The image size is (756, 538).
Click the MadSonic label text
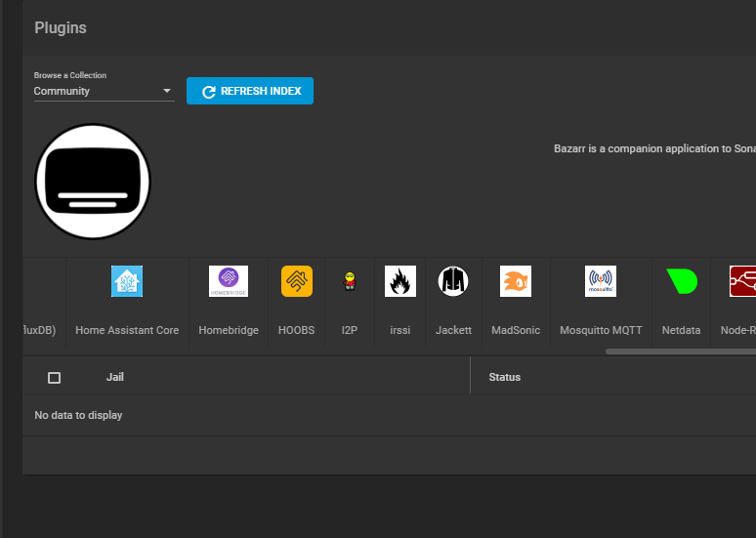pyautogui.click(x=516, y=330)
